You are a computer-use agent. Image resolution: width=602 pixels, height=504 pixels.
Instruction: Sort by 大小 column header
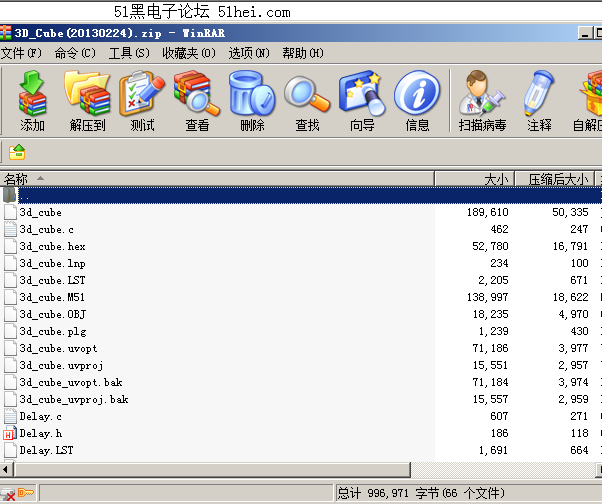[x=475, y=179]
